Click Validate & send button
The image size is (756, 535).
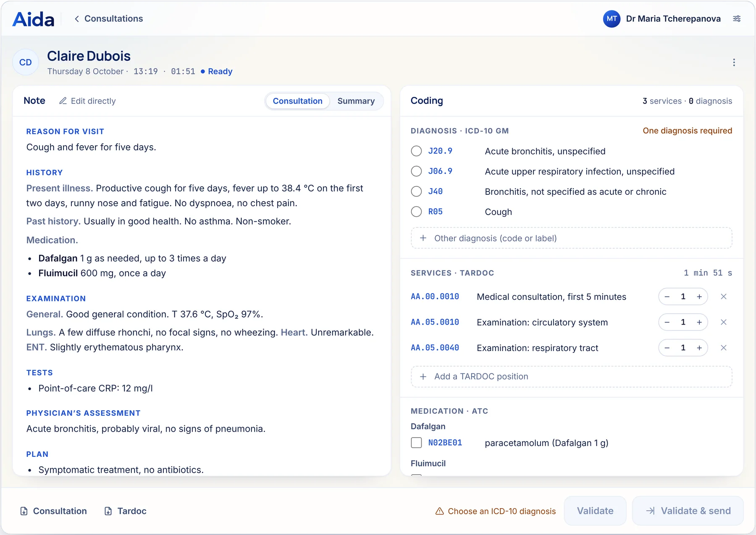tap(688, 511)
